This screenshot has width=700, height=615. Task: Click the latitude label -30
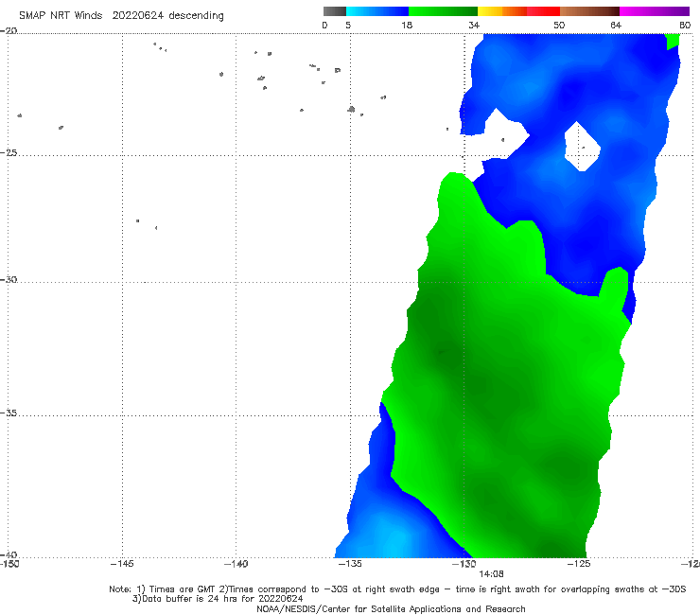point(9,279)
